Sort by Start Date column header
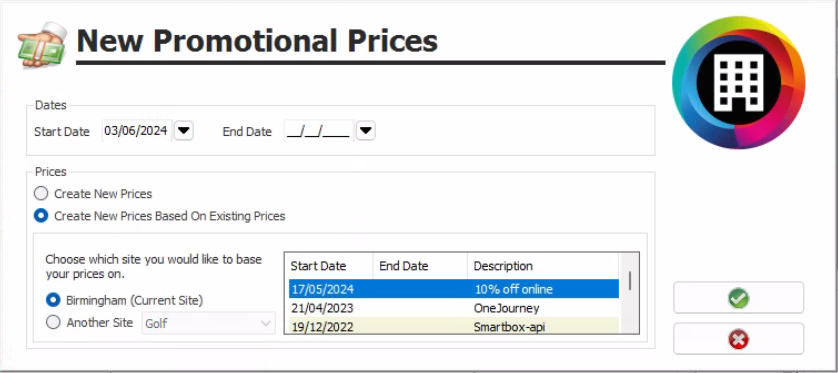 point(329,266)
